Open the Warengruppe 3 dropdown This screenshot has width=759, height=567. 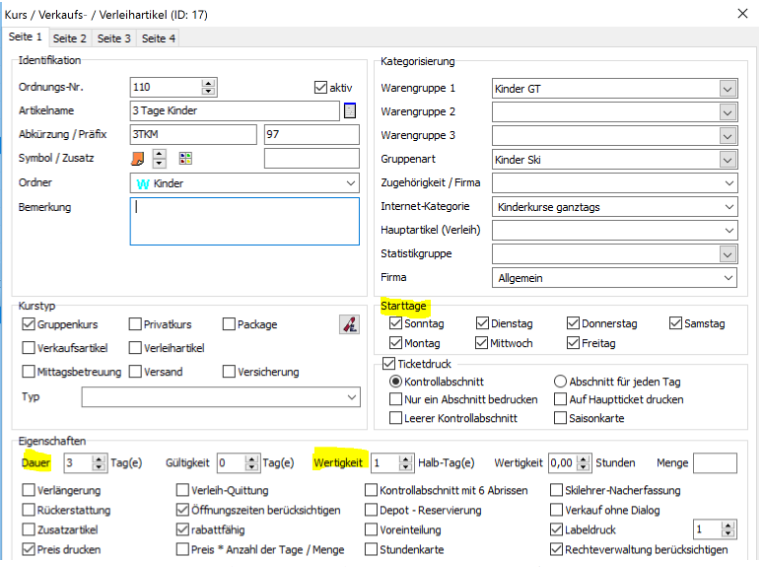pyautogui.click(x=727, y=136)
